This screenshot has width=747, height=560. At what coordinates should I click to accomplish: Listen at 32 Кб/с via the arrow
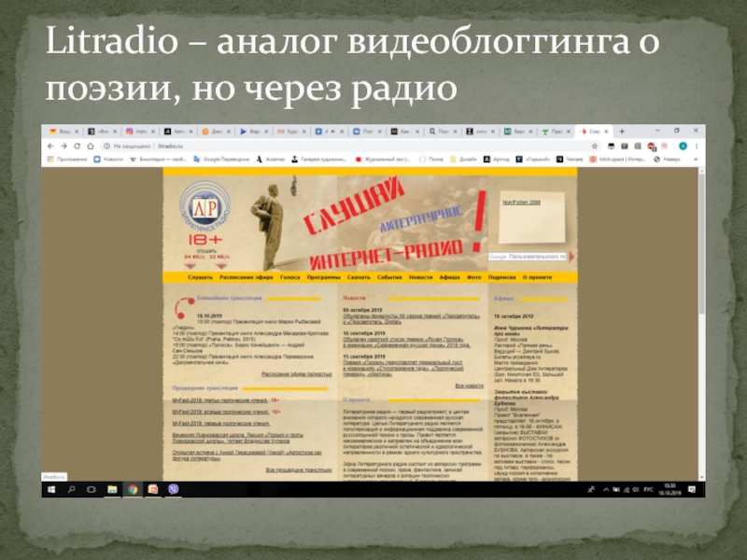221,266
